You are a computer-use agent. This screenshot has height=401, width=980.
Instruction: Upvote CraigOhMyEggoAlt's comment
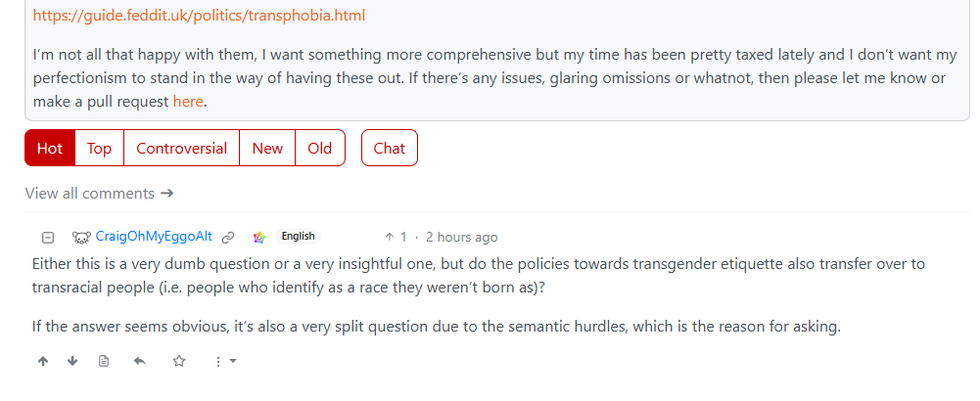43,361
